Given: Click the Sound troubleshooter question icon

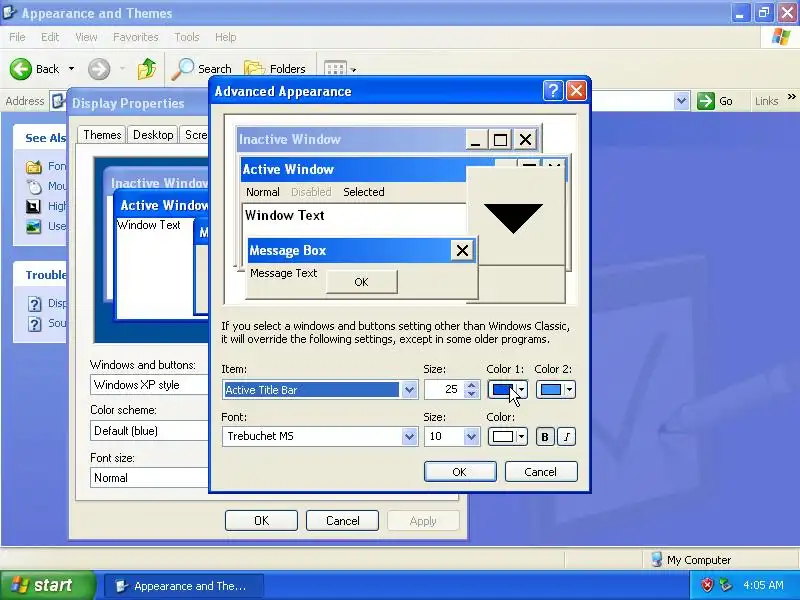Looking at the screenshot, I should [34, 324].
